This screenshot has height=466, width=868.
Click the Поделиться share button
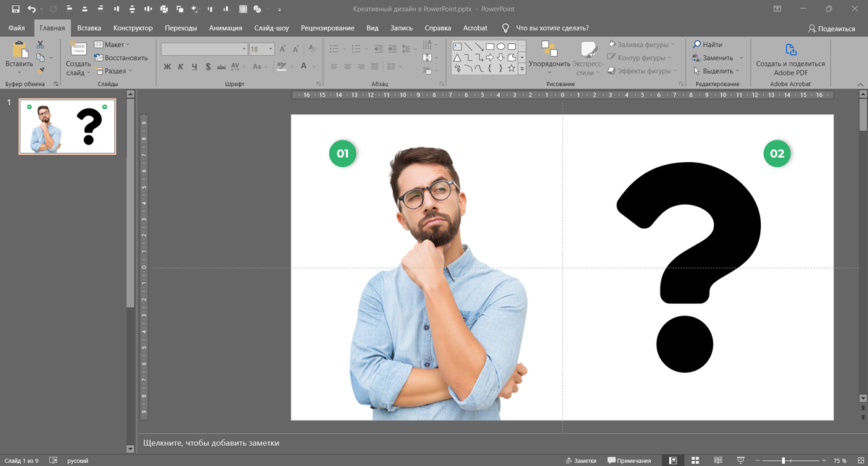[x=832, y=28]
